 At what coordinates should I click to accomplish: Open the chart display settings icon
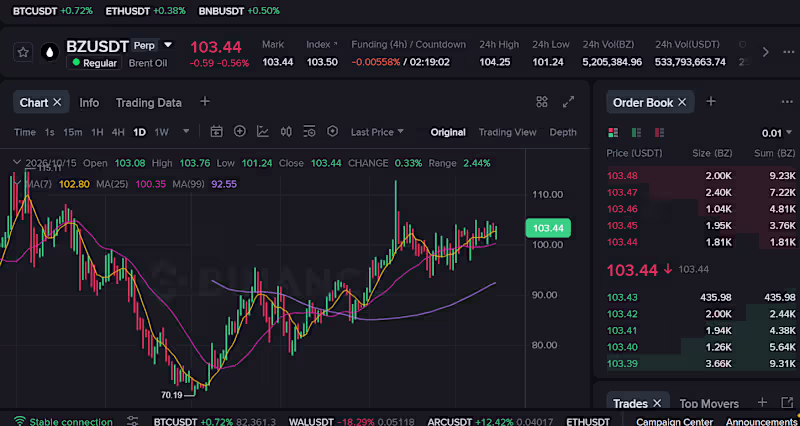pos(309,132)
